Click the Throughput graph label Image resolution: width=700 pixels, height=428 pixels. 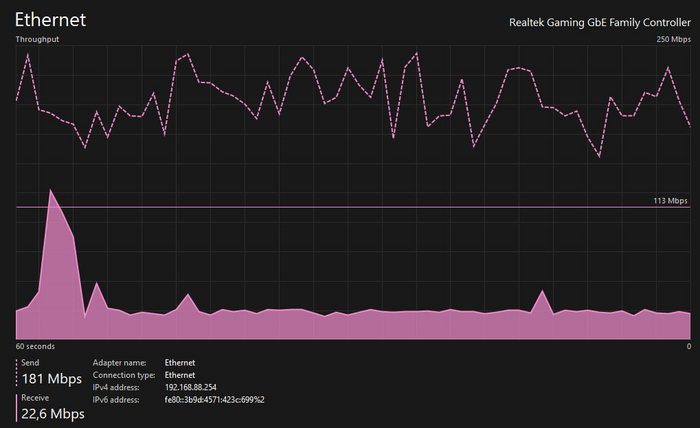(37, 39)
